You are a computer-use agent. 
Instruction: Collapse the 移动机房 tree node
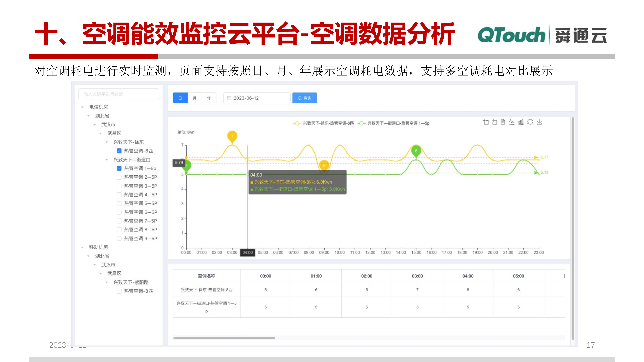(x=82, y=247)
